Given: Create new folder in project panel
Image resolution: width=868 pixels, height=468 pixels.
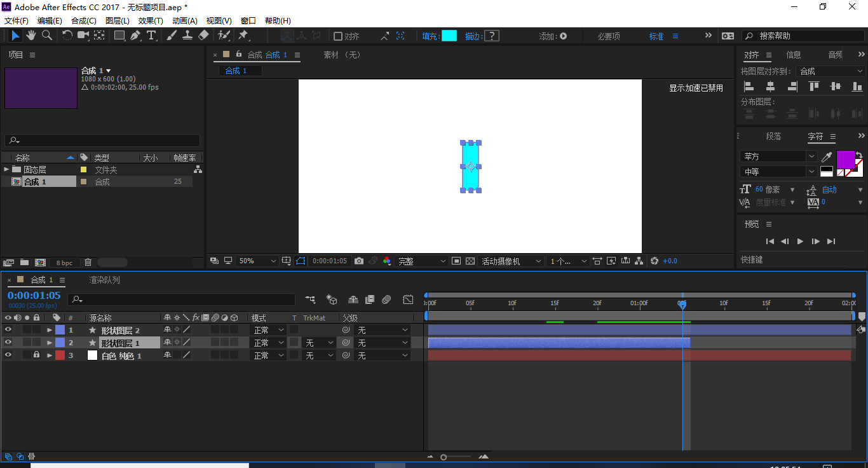Looking at the screenshot, I should coord(24,262).
